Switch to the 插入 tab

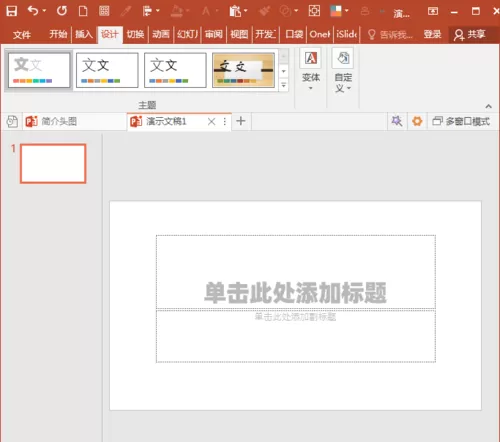pos(84,34)
